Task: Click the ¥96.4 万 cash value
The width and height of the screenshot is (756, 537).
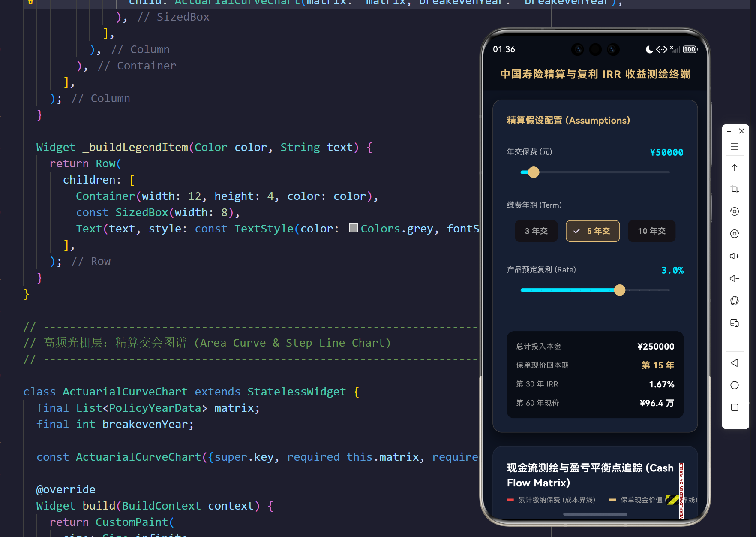Action: 657,403
